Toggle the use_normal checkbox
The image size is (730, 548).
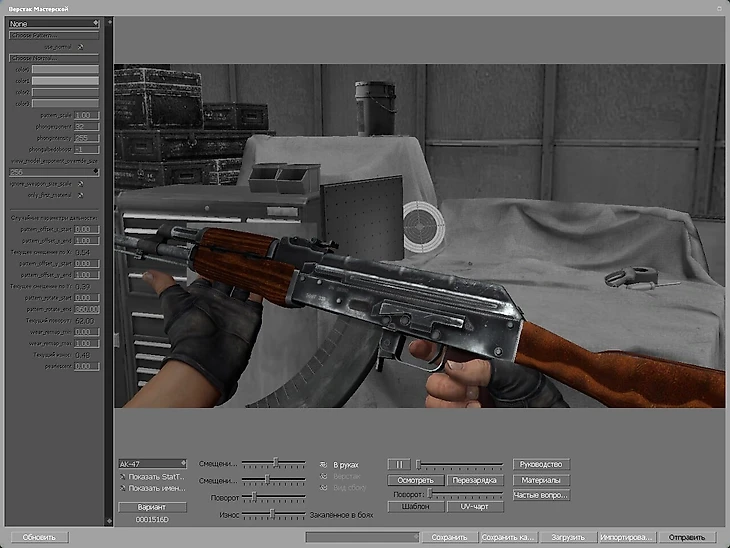pyautogui.click(x=81, y=46)
